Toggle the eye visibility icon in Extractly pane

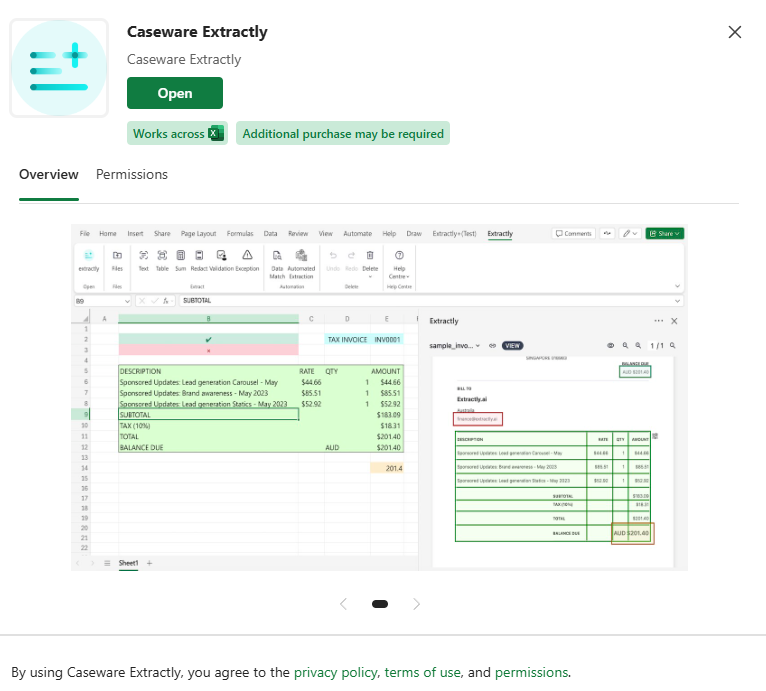point(611,345)
